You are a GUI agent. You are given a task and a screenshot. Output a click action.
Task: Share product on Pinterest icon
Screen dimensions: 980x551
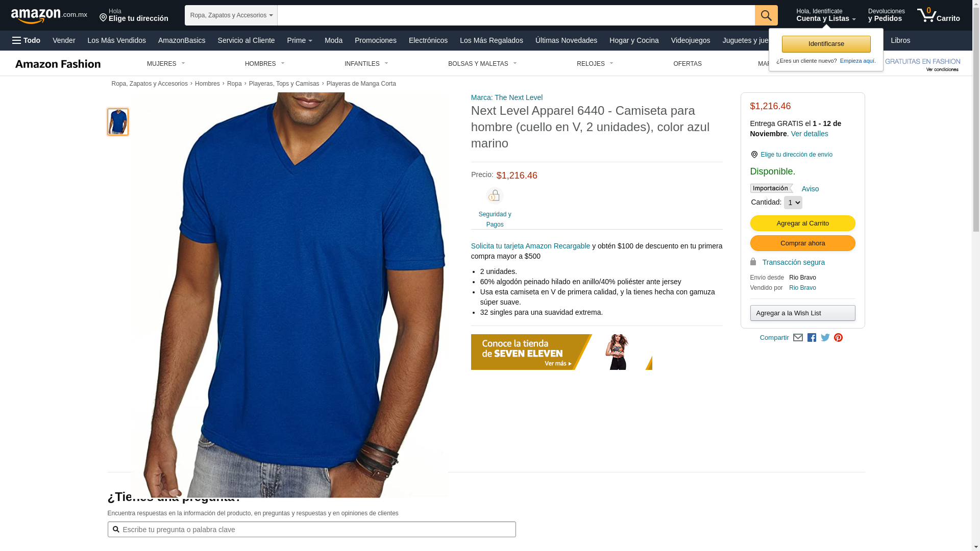point(838,338)
